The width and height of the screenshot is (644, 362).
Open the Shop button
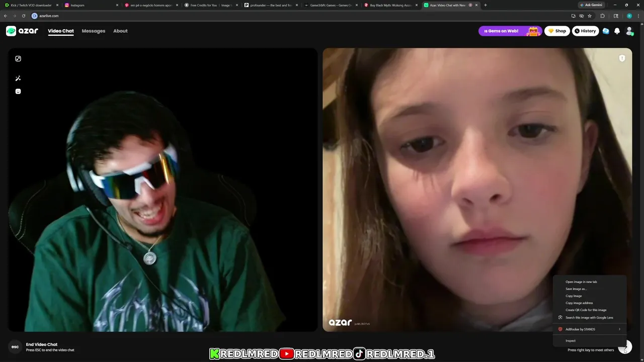point(557,31)
